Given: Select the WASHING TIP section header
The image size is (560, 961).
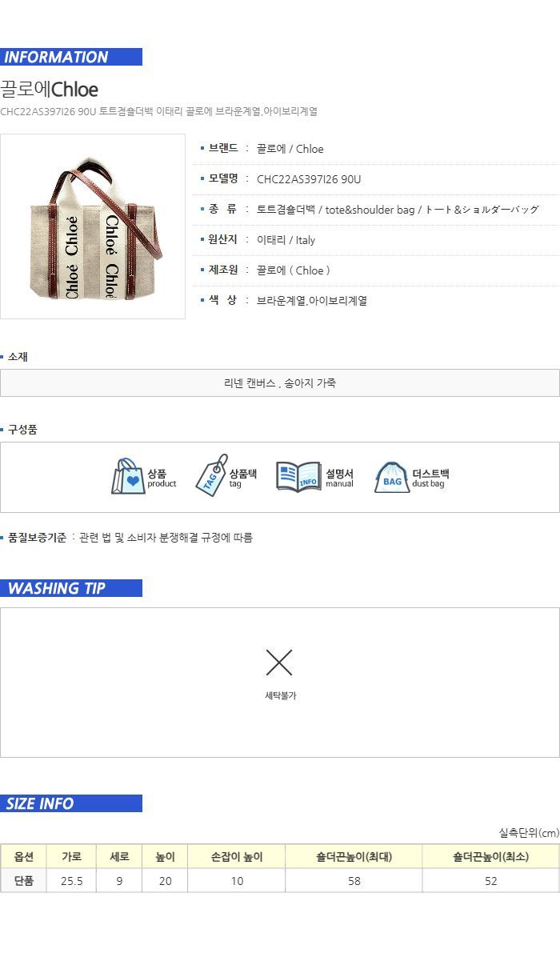Looking at the screenshot, I should tap(71, 588).
